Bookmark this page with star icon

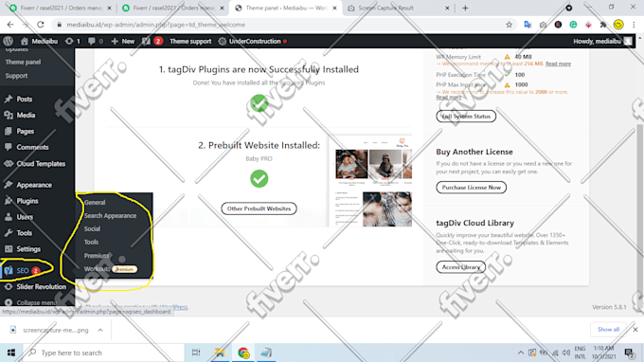tap(509, 25)
